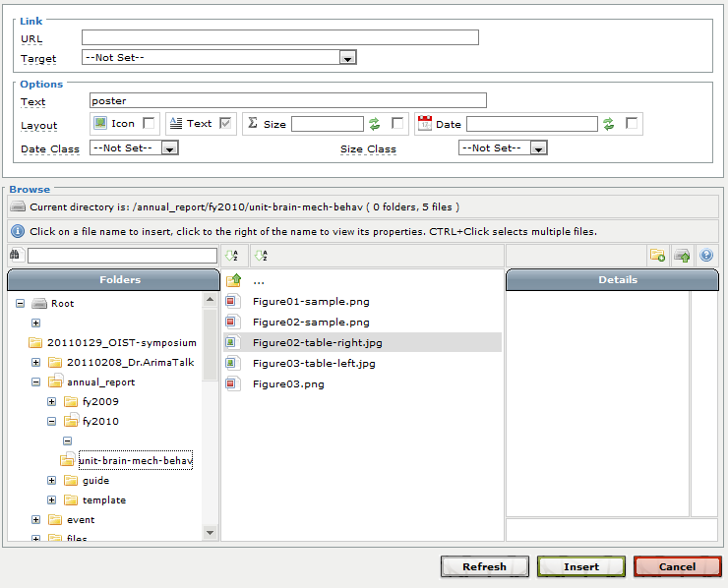Click the new folder icon in browse toolbar
This screenshot has height=588, width=728.
tap(658, 256)
